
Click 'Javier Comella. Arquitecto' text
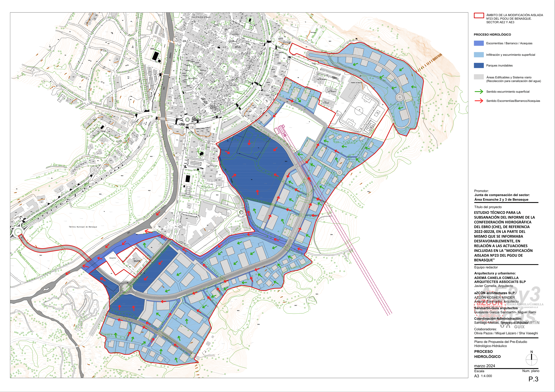click(x=494, y=286)
